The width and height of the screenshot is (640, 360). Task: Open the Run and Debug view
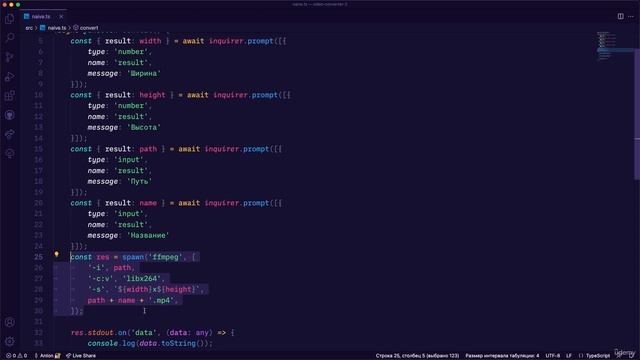tap(9, 76)
